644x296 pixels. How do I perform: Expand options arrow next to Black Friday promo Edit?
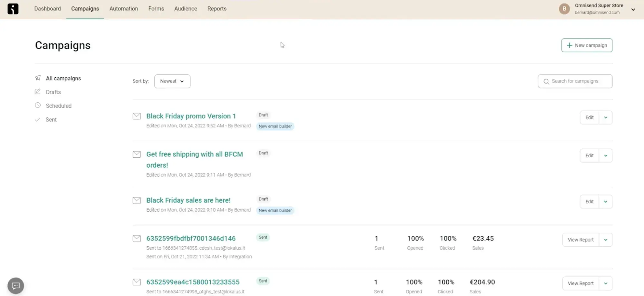coord(606,117)
